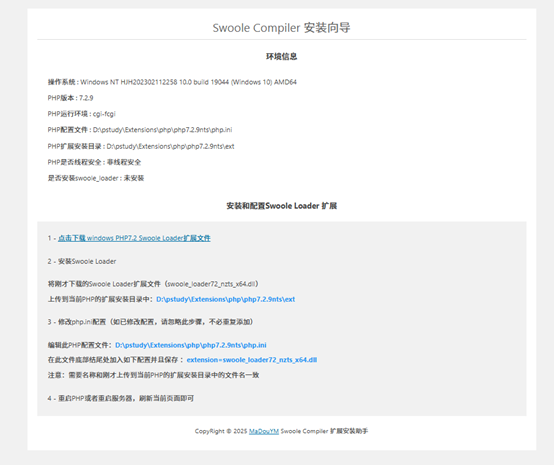Image resolution: width=554 pixels, height=465 pixels.
Task: Select the swoole_loader72_nzts_x64.dll file name line in step 2
Action: point(153,284)
